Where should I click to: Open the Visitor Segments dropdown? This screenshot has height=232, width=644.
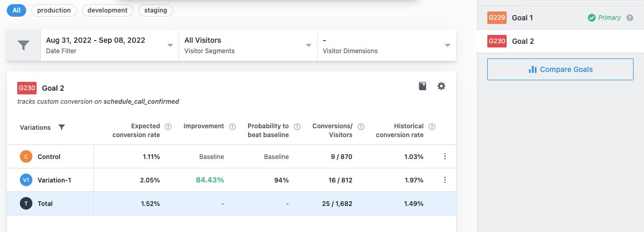click(248, 45)
